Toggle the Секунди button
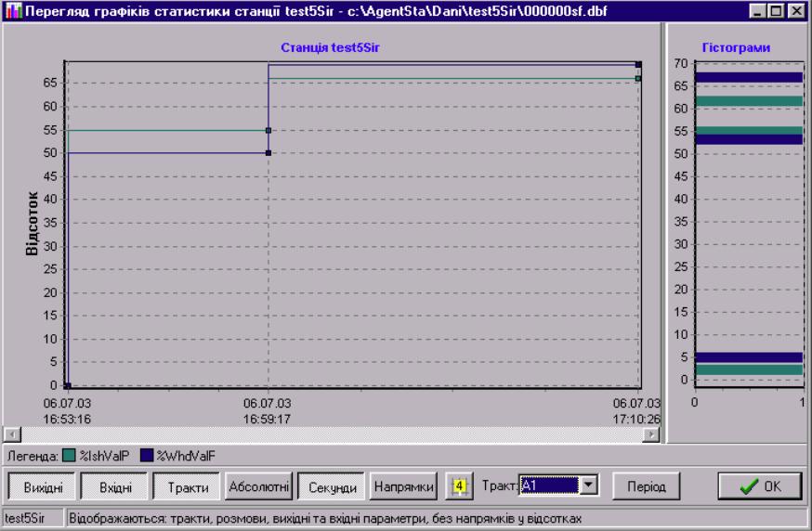This screenshot has height=531, width=812. tap(332, 486)
